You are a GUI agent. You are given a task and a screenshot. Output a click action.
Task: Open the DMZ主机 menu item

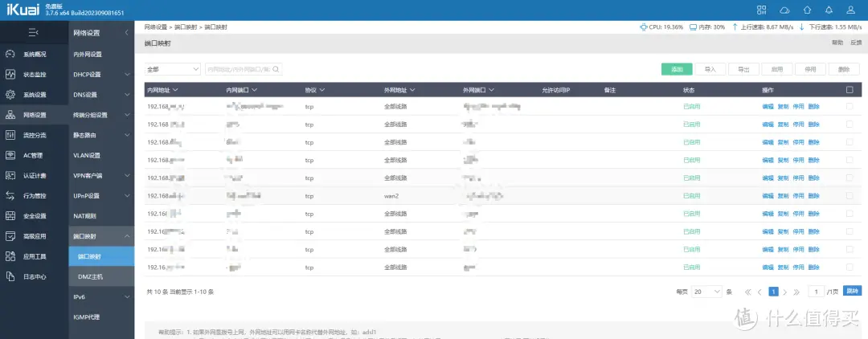point(90,277)
